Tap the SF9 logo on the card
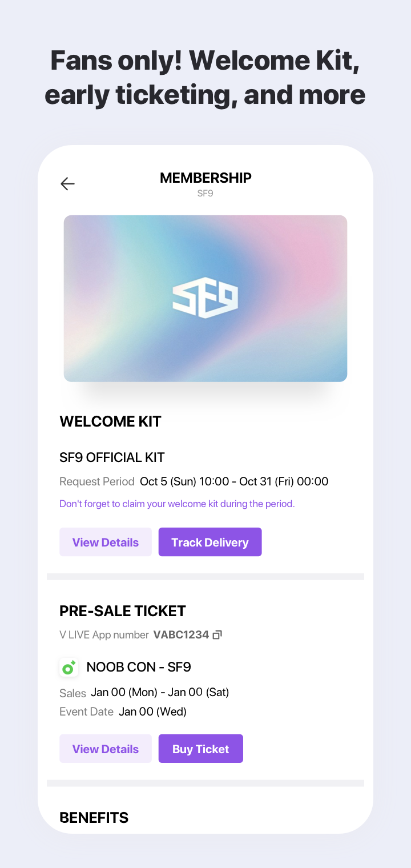The image size is (411, 868). [205, 298]
